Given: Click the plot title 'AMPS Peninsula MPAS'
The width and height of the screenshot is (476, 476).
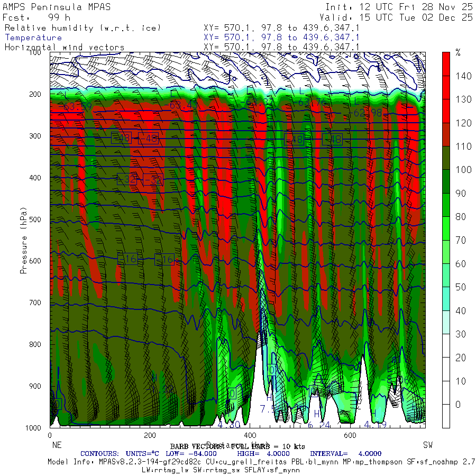Looking at the screenshot, I should 57,7.
